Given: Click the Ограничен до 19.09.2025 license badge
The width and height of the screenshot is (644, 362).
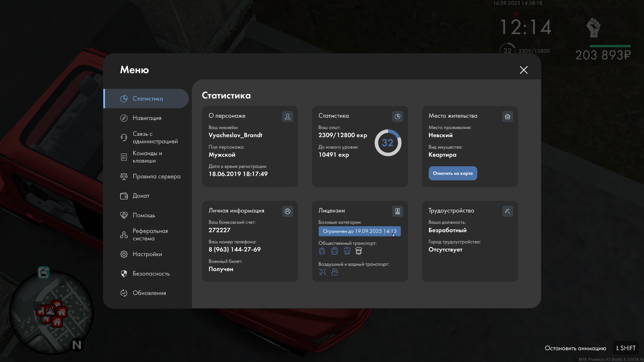Looking at the screenshot, I should (x=359, y=231).
